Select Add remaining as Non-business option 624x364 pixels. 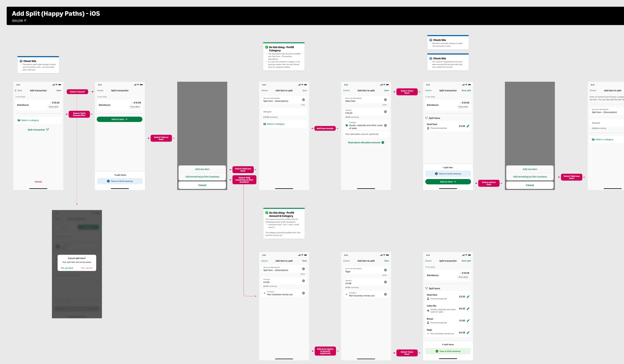coord(202,176)
